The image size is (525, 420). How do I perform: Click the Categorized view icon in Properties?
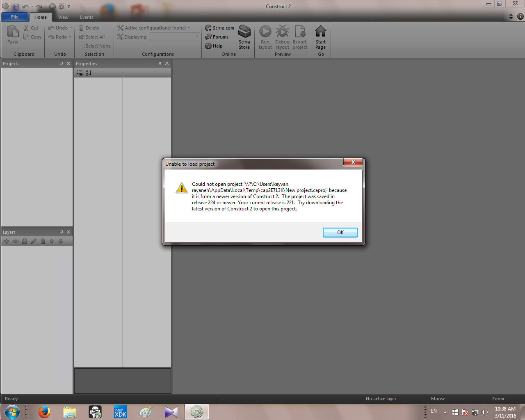coord(80,73)
